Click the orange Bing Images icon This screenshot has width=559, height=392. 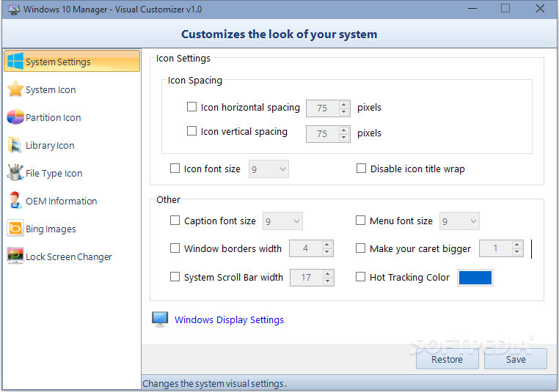[x=15, y=228]
